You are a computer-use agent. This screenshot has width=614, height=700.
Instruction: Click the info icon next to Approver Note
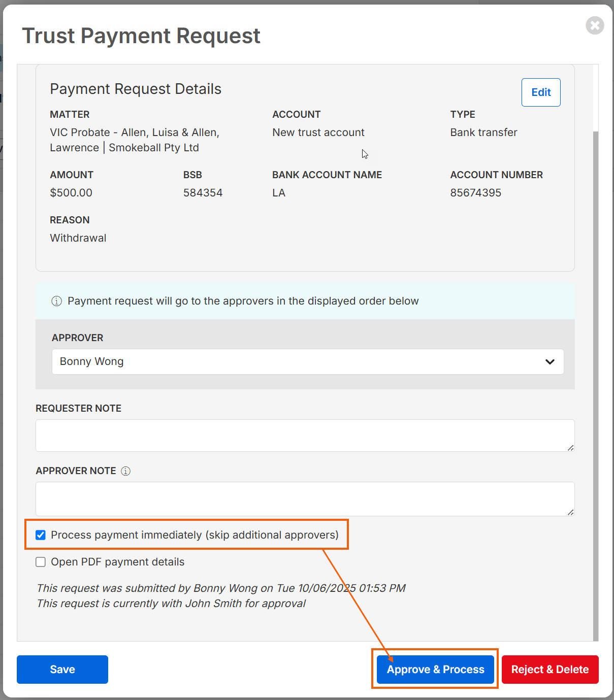pos(125,471)
